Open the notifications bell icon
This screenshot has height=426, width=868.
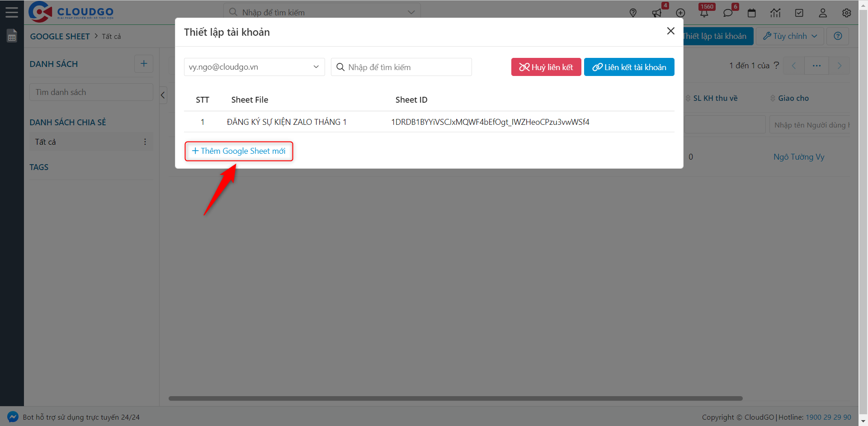tap(704, 13)
